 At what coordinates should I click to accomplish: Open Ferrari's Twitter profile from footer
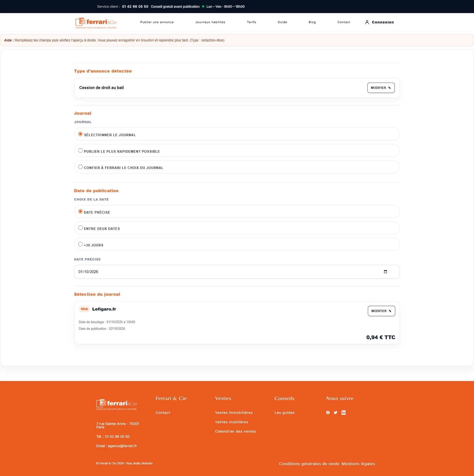[335, 413]
